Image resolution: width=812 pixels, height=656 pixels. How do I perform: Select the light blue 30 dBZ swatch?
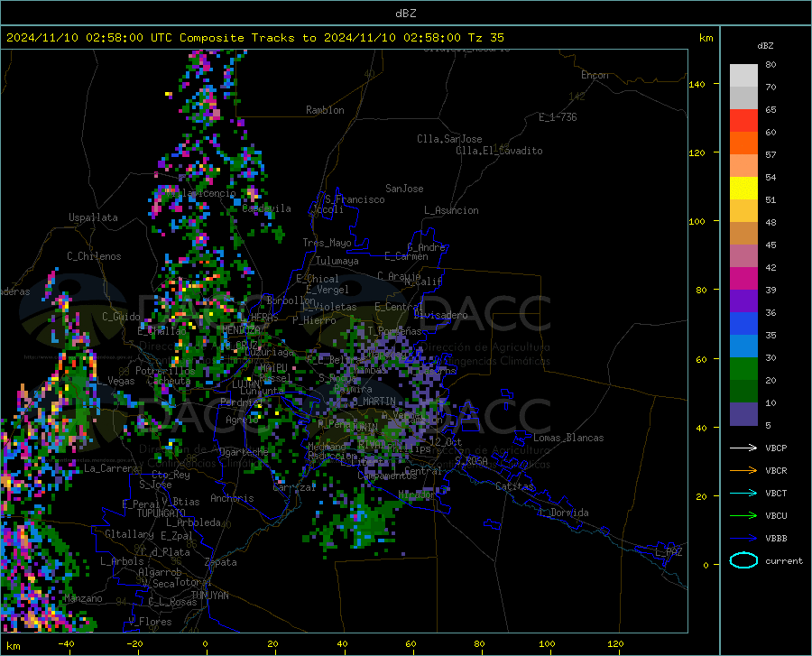pos(743,346)
